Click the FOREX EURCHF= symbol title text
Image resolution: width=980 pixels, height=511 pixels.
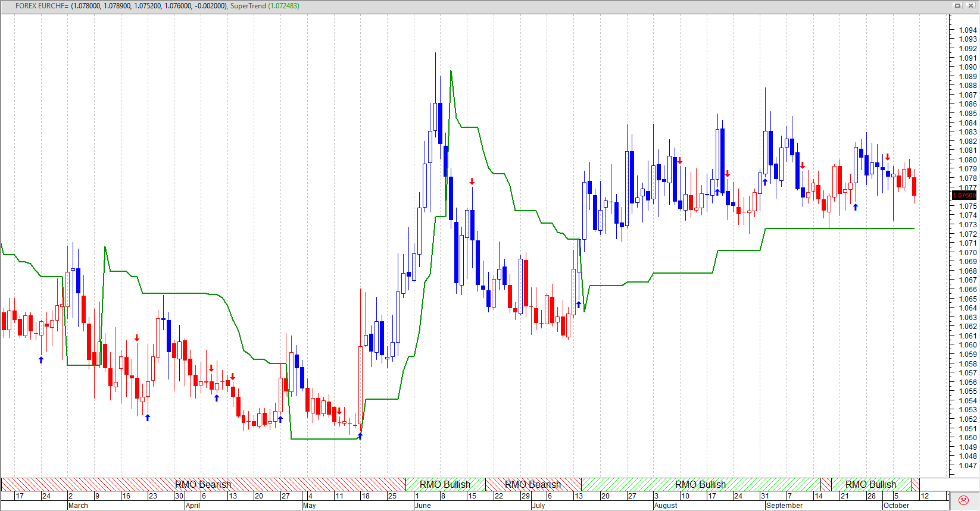42,6
